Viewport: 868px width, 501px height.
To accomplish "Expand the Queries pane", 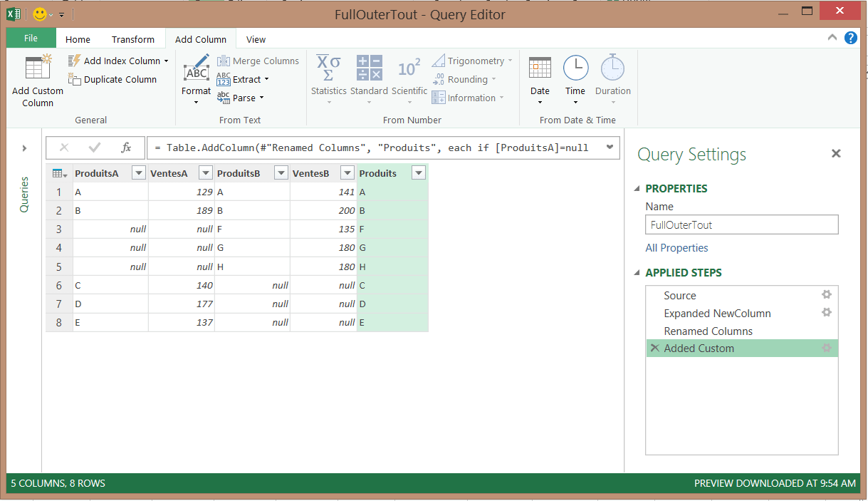I will 24,148.
